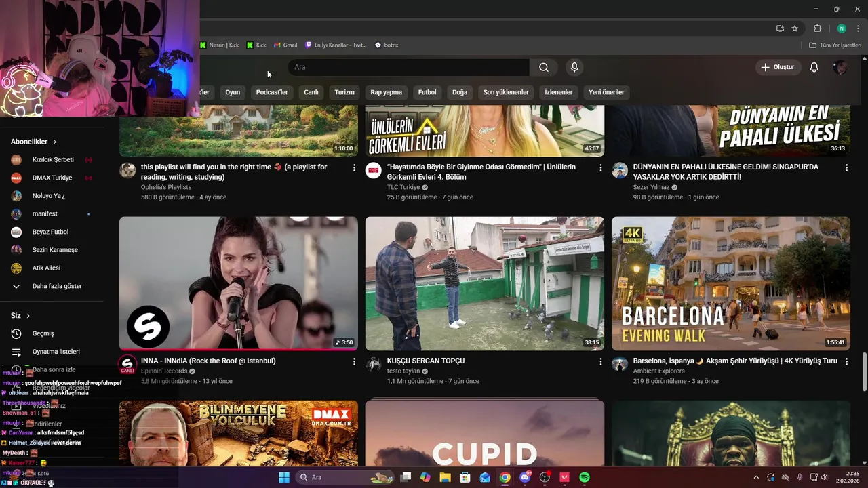
Task: Open Sezer Yılmaz channel avatar
Action: click(x=620, y=170)
